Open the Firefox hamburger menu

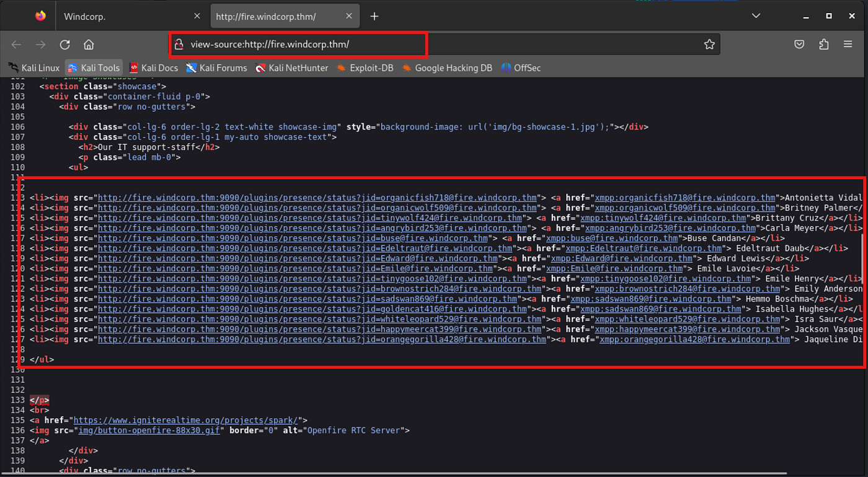pyautogui.click(x=848, y=45)
